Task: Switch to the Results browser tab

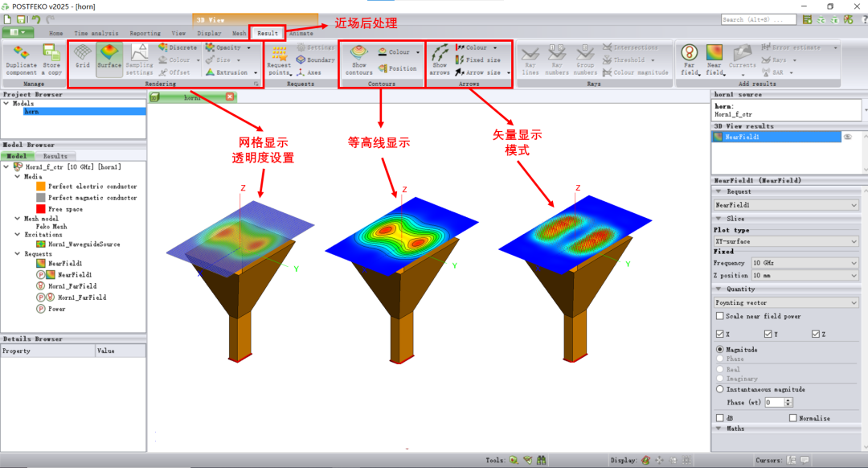Action: pos(55,156)
